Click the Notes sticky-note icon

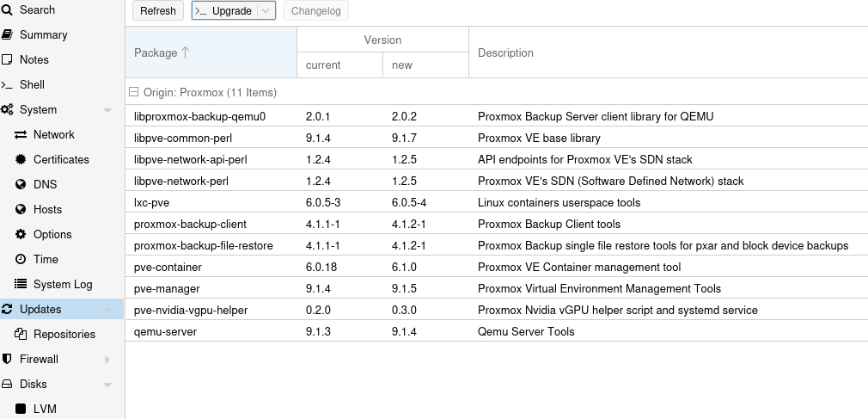click(x=7, y=60)
